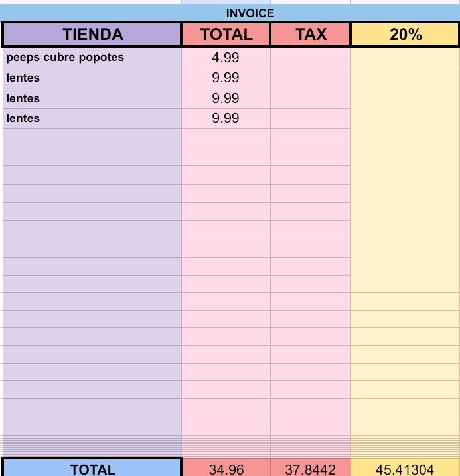Select the 34.96 sum cell
Viewport: 460px width, 476px height.
click(226, 468)
